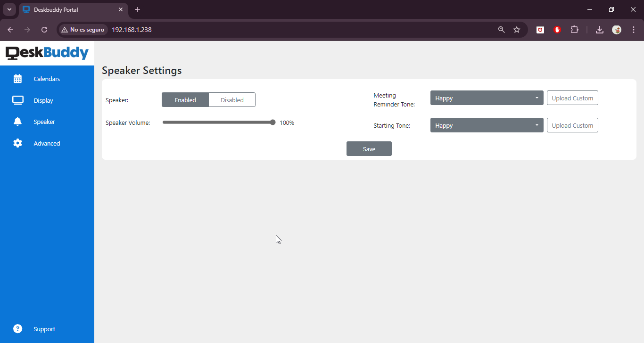Click Upload Custom for Meeting Reminder Tone

(572, 98)
